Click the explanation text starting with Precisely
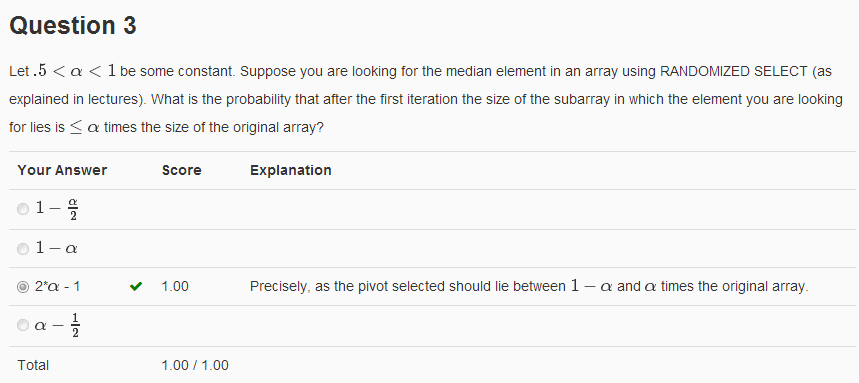 529,287
